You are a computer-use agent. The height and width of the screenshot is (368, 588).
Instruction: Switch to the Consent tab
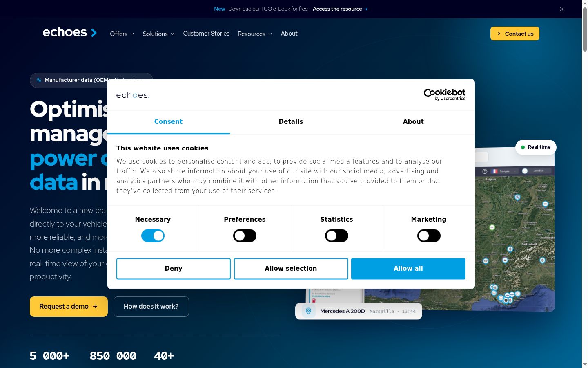tap(168, 122)
